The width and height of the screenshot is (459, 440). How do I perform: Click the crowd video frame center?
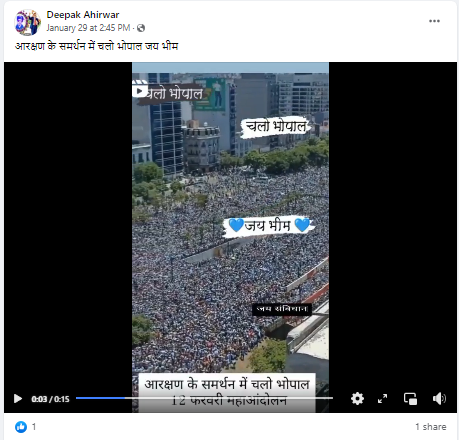(230, 237)
